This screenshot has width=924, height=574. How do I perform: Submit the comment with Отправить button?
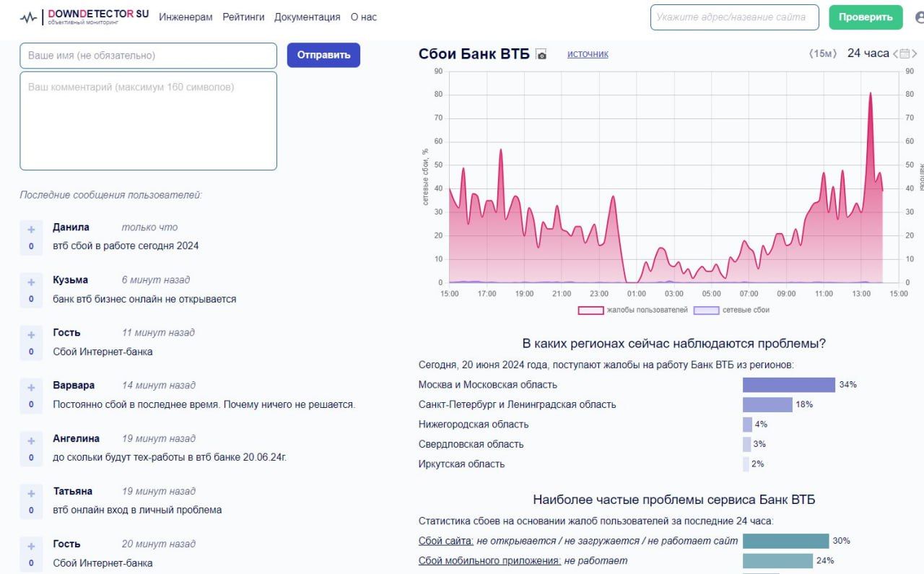tap(323, 55)
